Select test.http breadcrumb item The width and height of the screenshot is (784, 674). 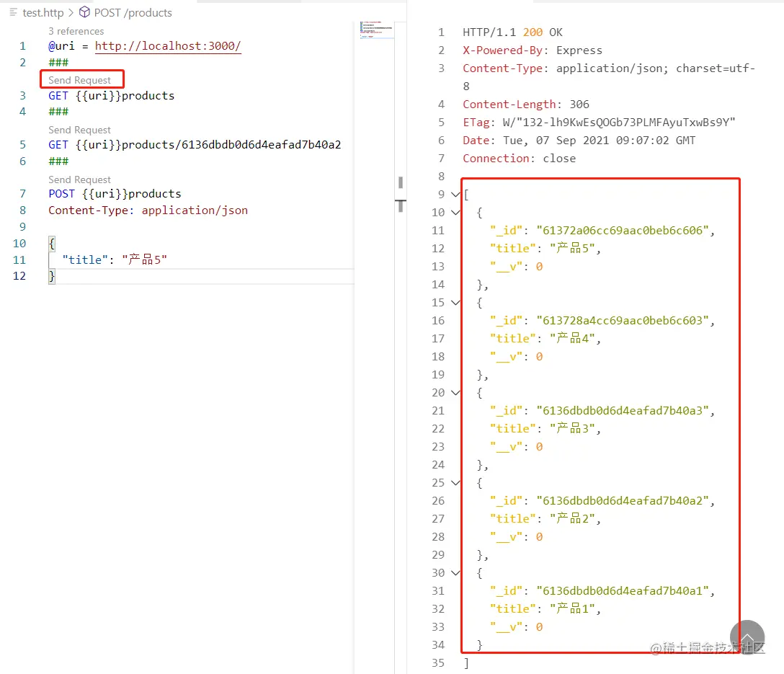click(43, 12)
